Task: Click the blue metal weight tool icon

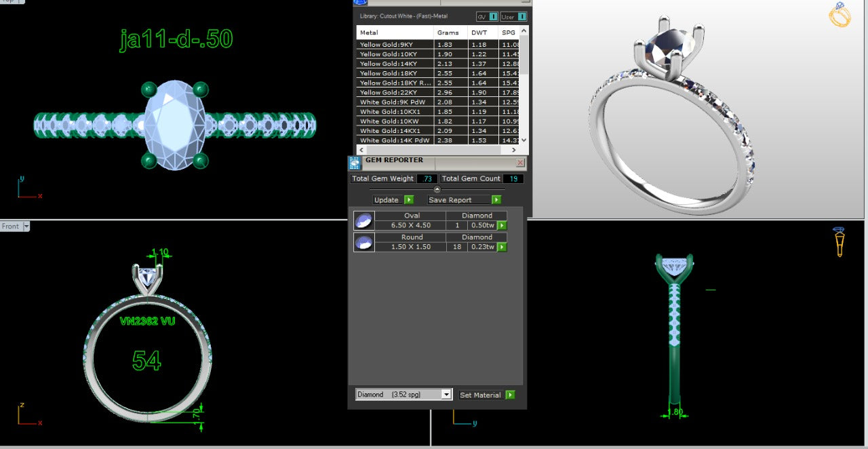Action: 360,2
